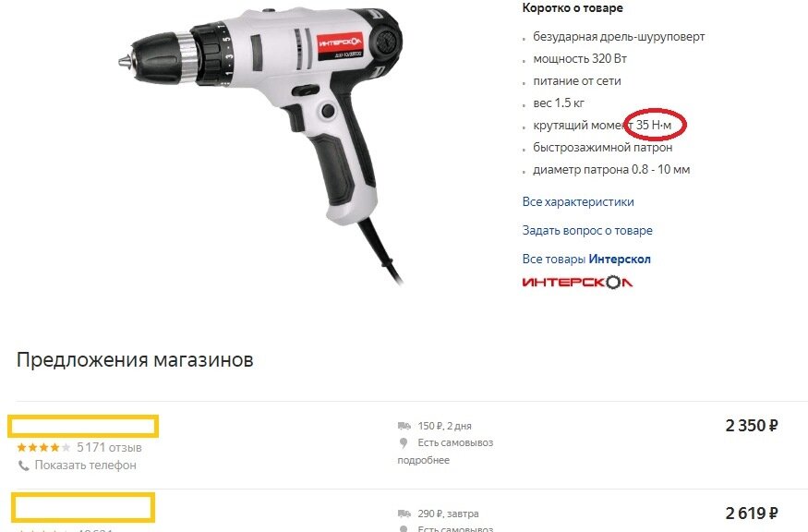Click 150 ₽, 2 дня delivery text

tap(444, 426)
